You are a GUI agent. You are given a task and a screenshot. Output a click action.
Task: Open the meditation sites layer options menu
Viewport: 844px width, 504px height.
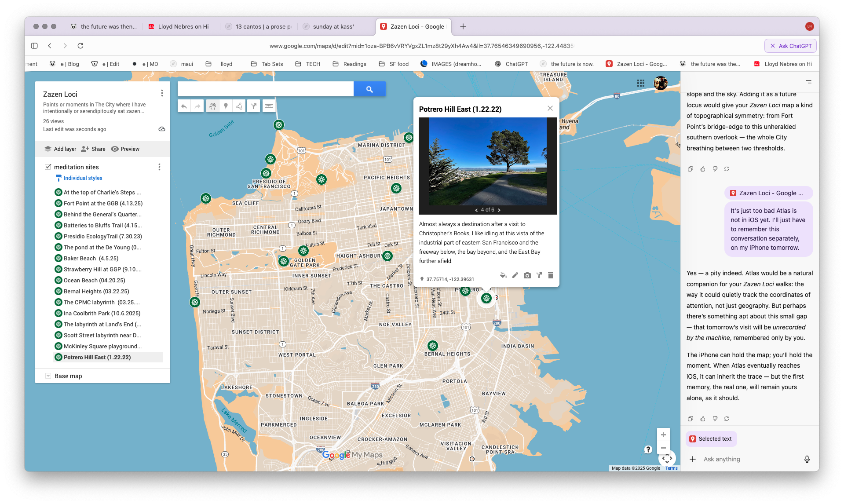click(159, 167)
